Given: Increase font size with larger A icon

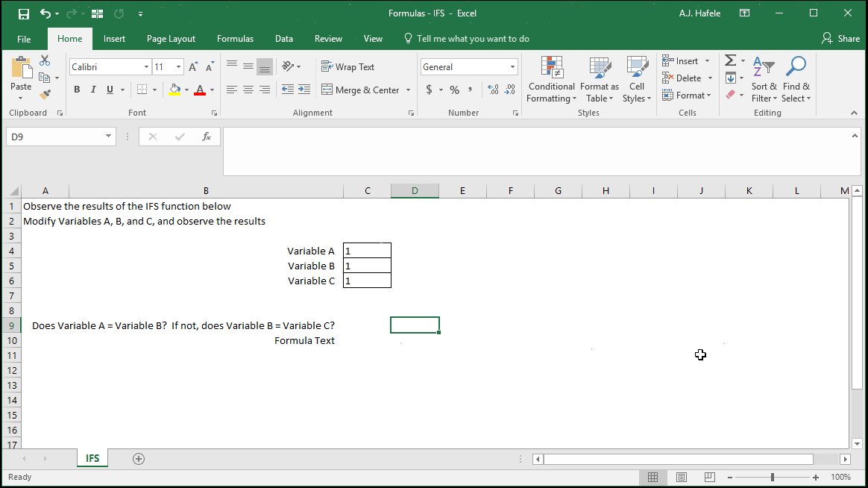Looking at the screenshot, I should 193,67.
